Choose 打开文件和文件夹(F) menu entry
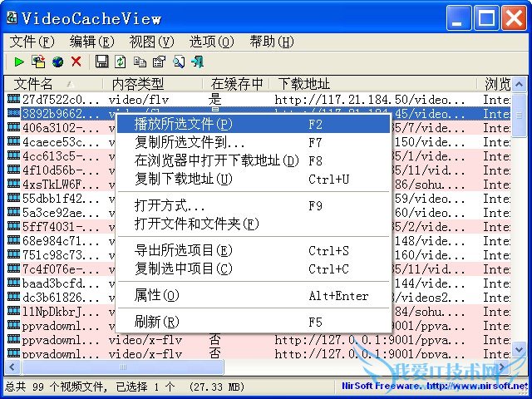Image resolution: width=532 pixels, height=399 pixels. pos(254,224)
